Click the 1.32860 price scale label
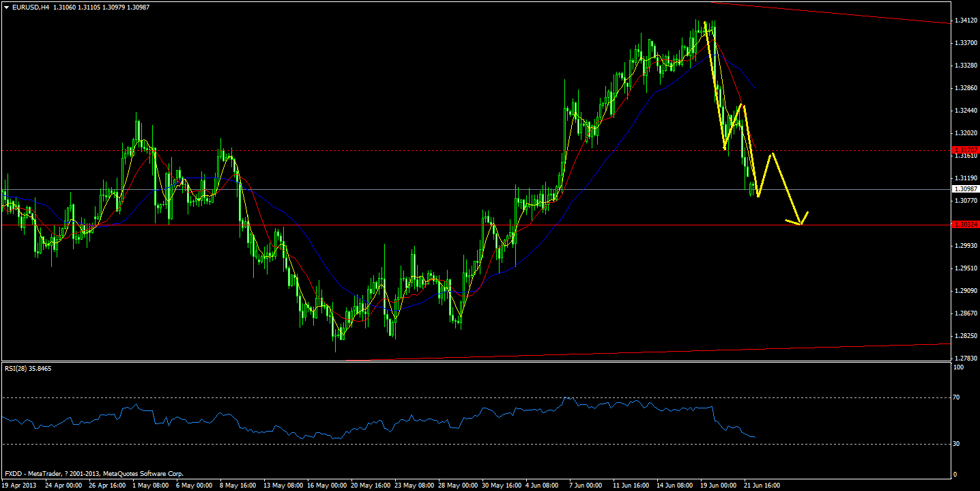 [x=966, y=88]
